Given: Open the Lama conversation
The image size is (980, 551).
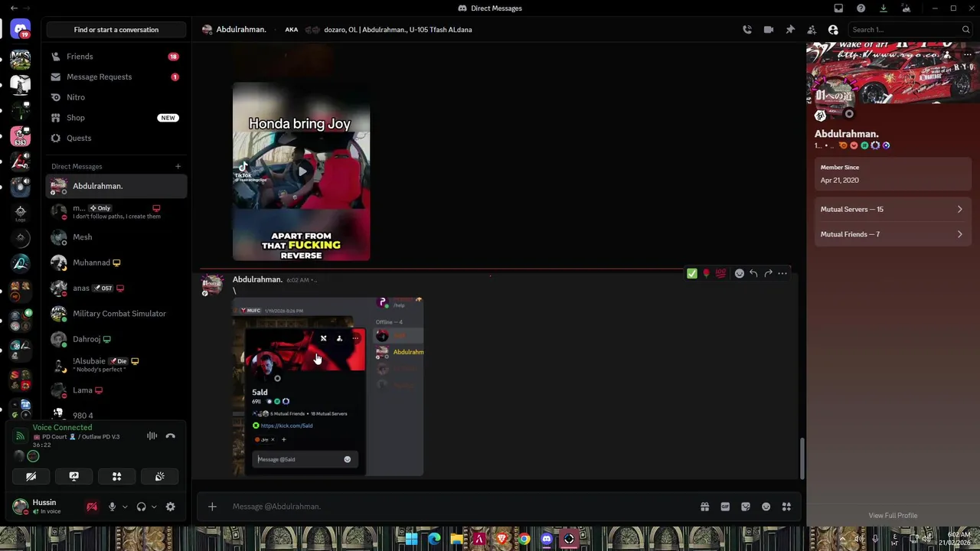Looking at the screenshot, I should 116,390.
